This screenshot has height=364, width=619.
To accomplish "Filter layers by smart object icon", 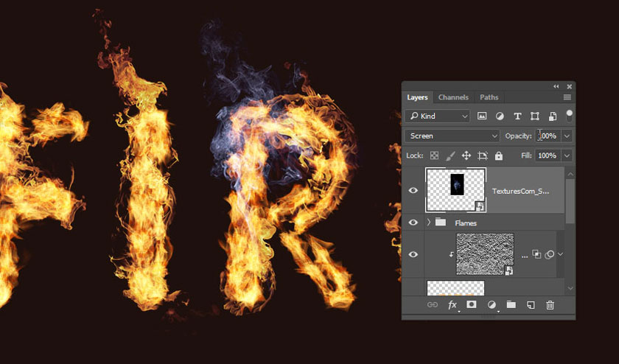I will 552,116.
